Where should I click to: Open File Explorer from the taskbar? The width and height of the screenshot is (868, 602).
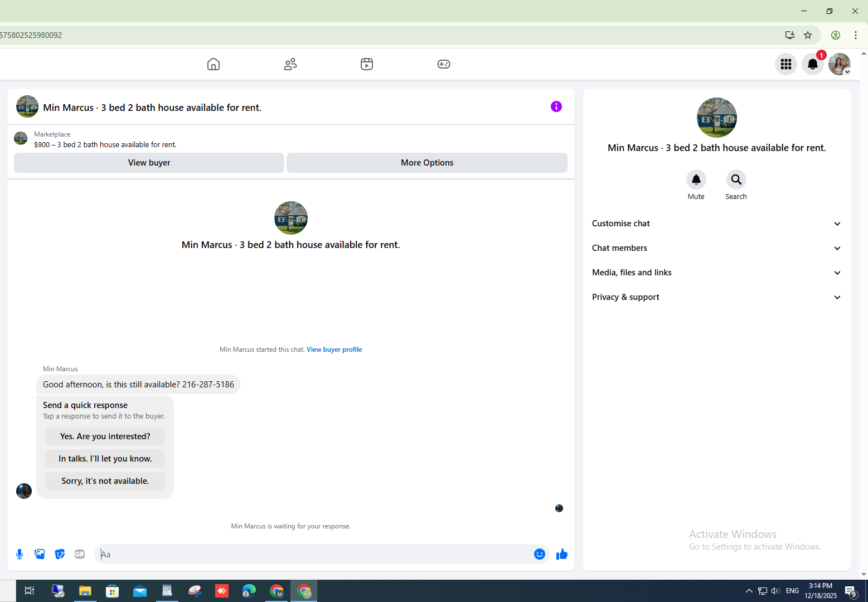(85, 591)
